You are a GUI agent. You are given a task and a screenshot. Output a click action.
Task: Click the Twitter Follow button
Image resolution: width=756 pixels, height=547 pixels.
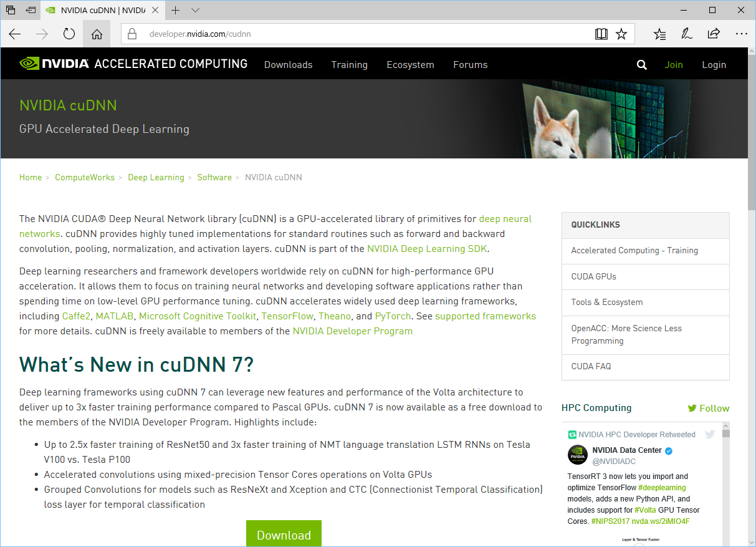point(709,409)
